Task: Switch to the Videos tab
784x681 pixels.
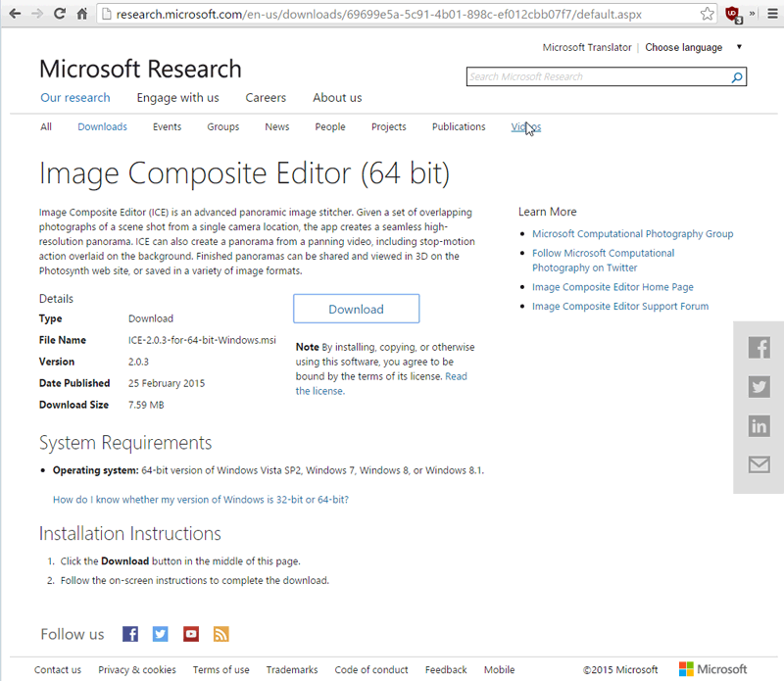Action: pyautogui.click(x=526, y=127)
